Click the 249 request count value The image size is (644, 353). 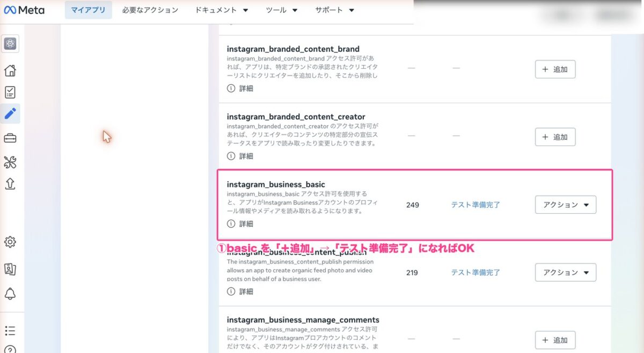(x=413, y=205)
